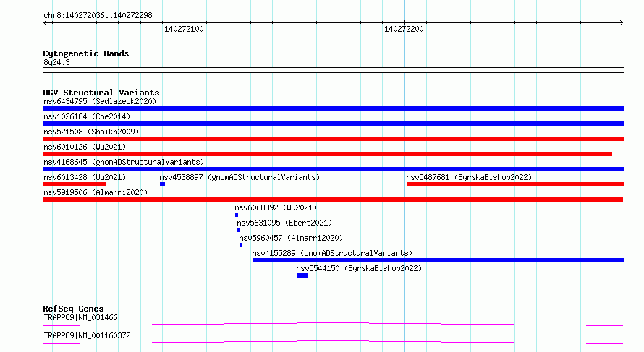This screenshot has width=644, height=352.
Task: Select the red bar under nsv521508
Action: tap(333, 139)
